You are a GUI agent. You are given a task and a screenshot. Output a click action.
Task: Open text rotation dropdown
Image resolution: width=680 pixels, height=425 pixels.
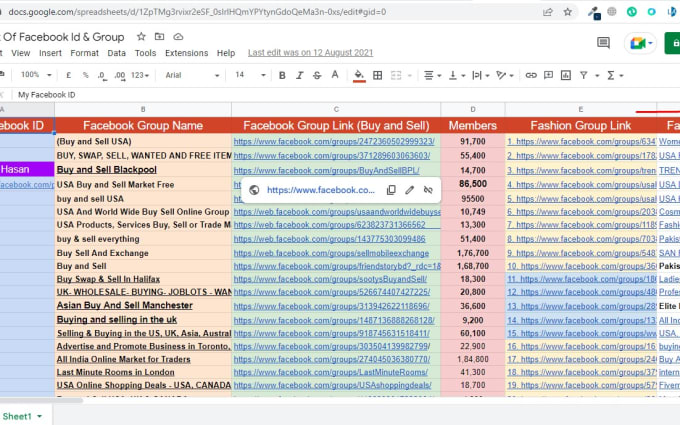[x=505, y=75]
